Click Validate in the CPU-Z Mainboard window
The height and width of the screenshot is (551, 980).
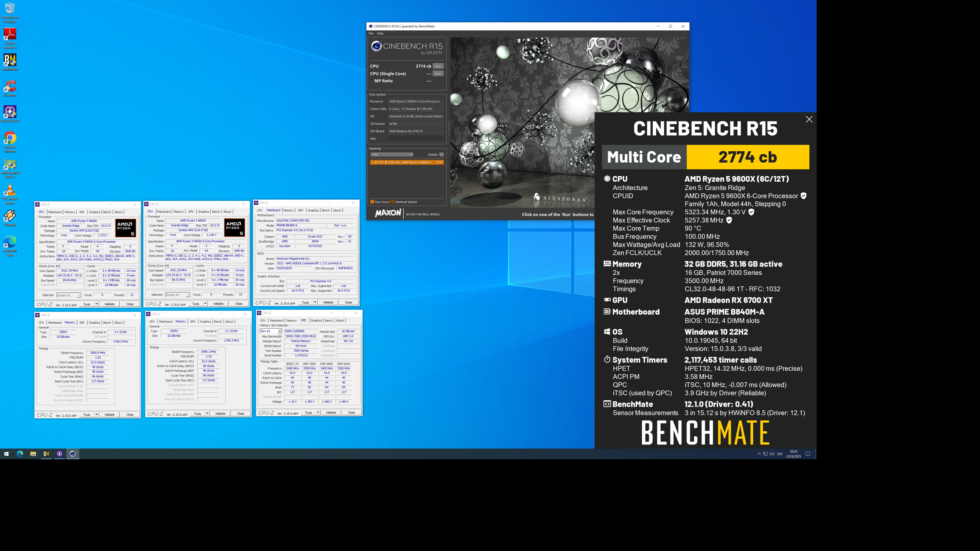328,302
